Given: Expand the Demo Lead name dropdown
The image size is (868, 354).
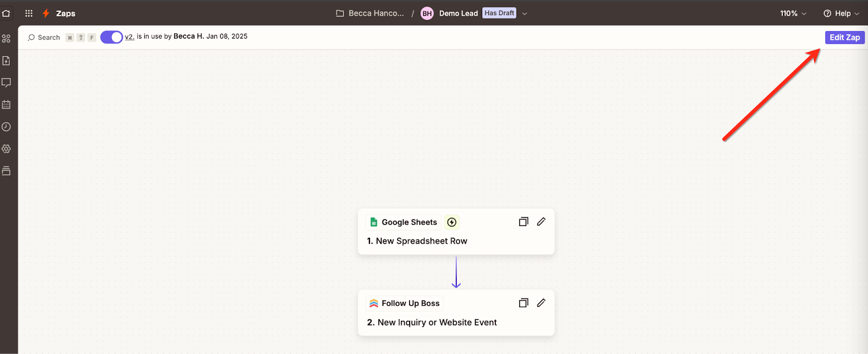Looking at the screenshot, I should click(525, 14).
